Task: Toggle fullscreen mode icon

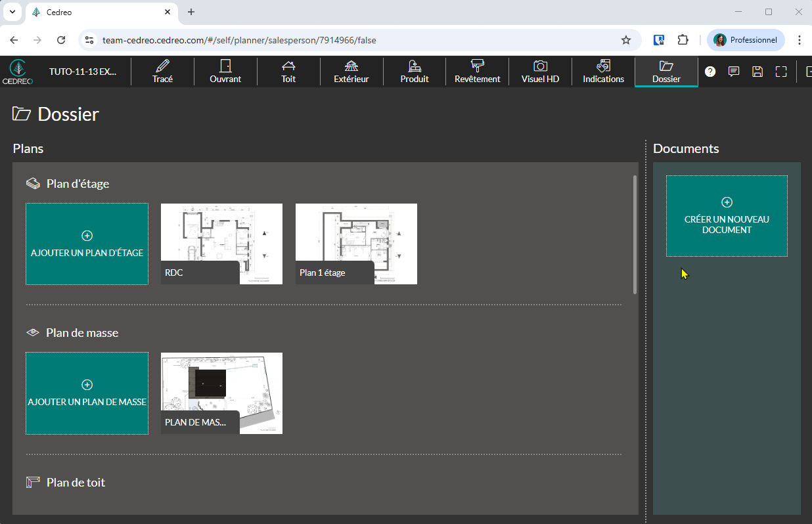Action: pos(781,72)
